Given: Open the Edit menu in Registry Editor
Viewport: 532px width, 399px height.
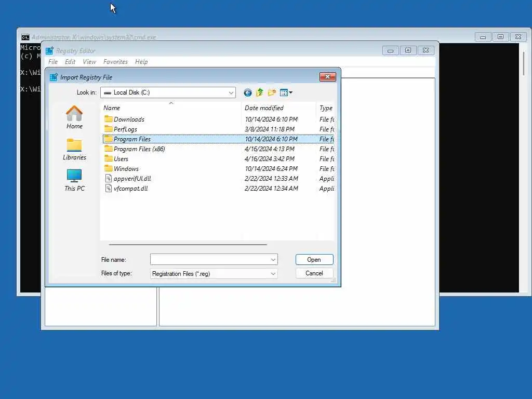Looking at the screenshot, I should (70, 62).
